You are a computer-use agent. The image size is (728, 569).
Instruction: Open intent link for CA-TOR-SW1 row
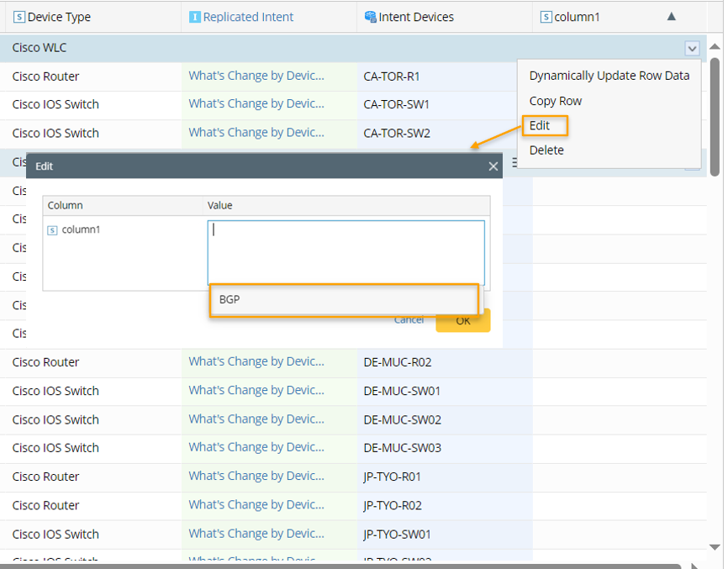point(256,104)
